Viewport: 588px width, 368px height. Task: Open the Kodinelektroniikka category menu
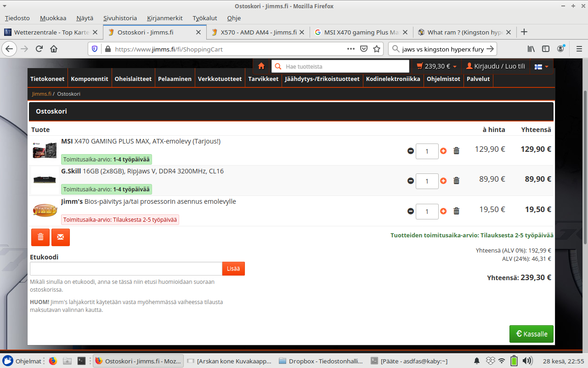click(393, 79)
